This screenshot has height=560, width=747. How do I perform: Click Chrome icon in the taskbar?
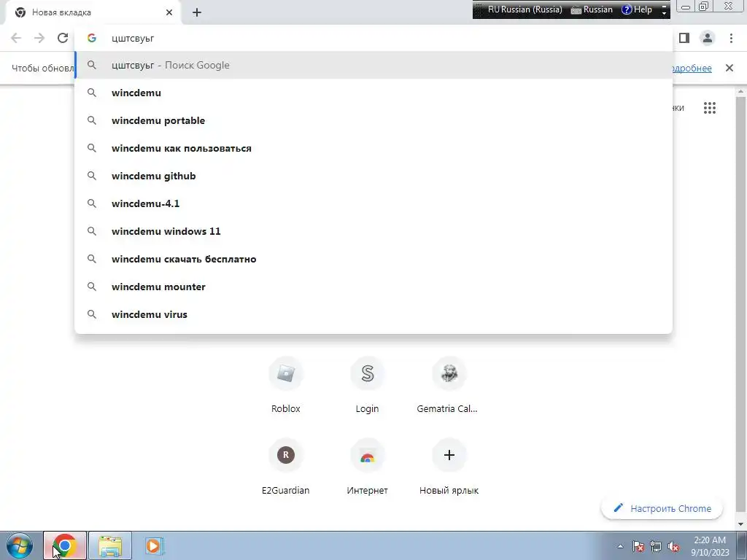point(65,545)
